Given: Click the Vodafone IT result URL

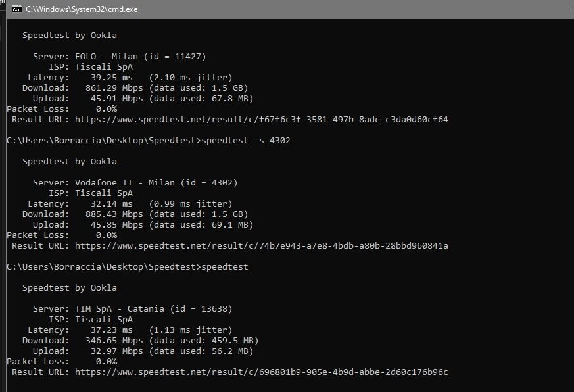Looking at the screenshot, I should pyautogui.click(x=262, y=246).
